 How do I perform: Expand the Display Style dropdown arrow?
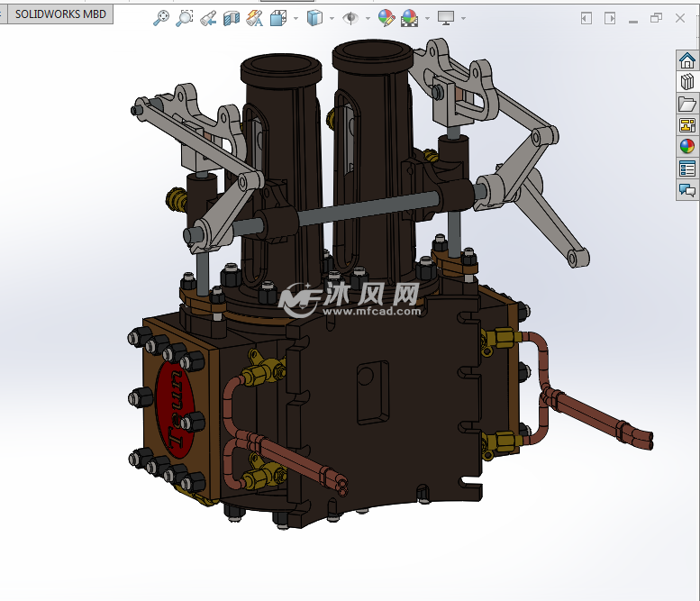[332, 18]
